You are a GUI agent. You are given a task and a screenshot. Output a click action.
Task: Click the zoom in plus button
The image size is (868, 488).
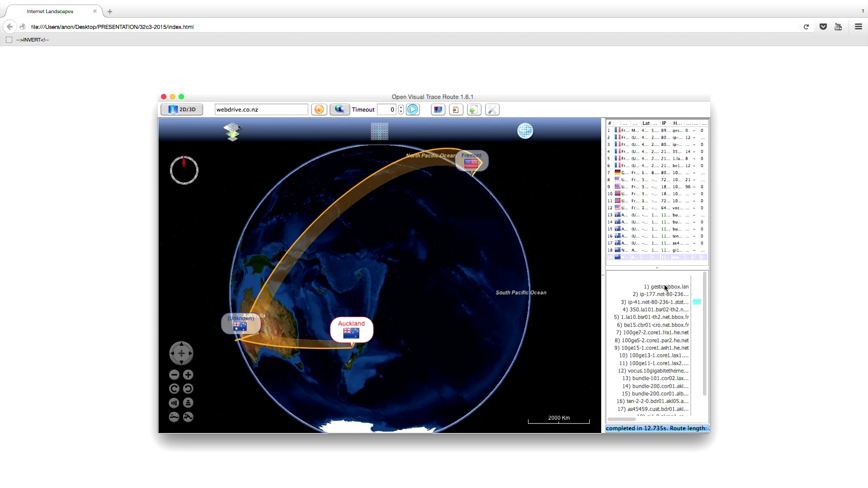click(x=189, y=375)
